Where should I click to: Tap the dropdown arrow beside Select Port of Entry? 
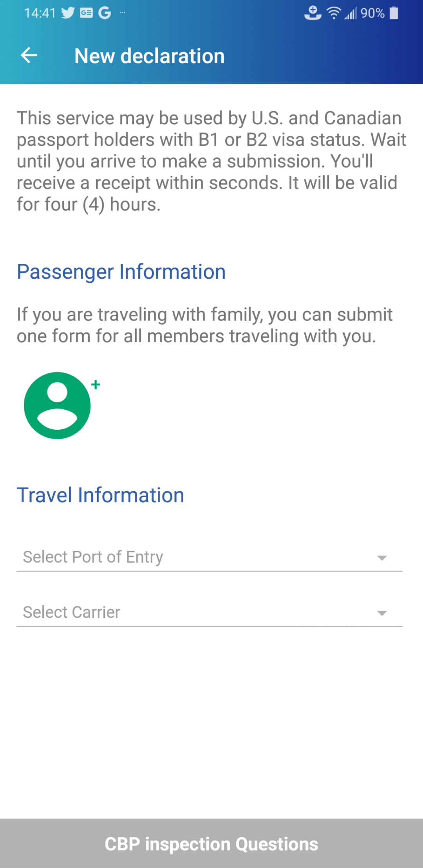tap(382, 557)
